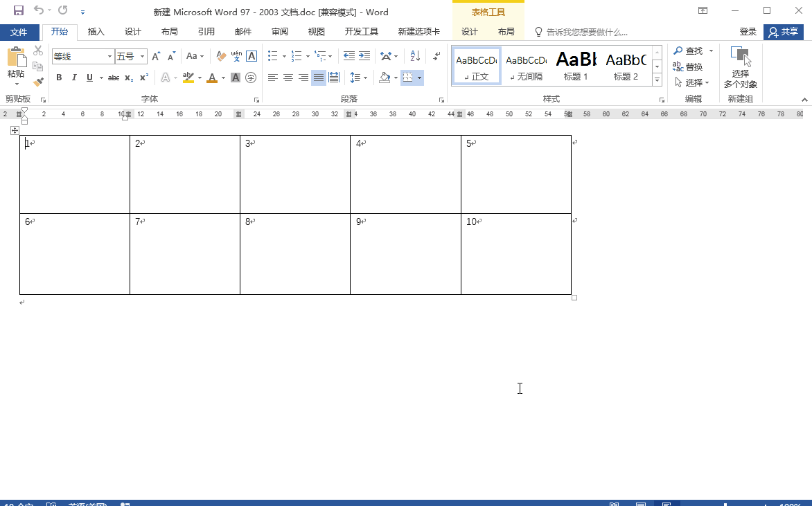Cut selection with the scissors icon

(38, 51)
